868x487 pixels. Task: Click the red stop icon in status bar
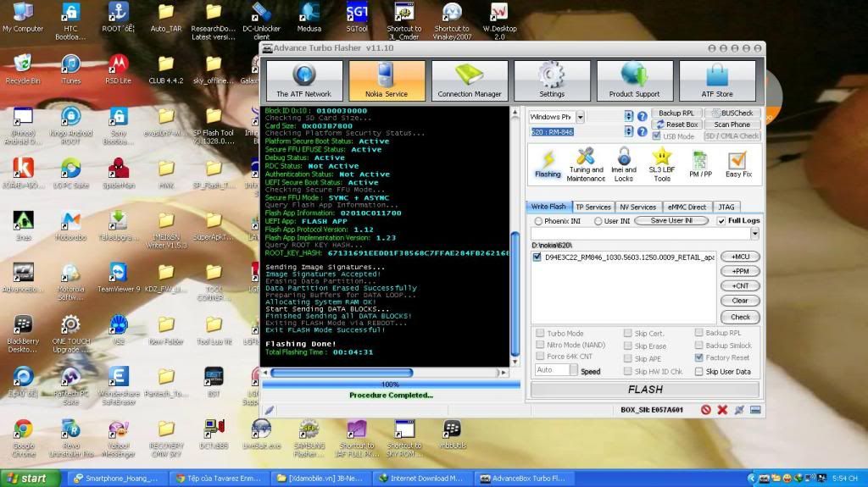click(x=706, y=410)
